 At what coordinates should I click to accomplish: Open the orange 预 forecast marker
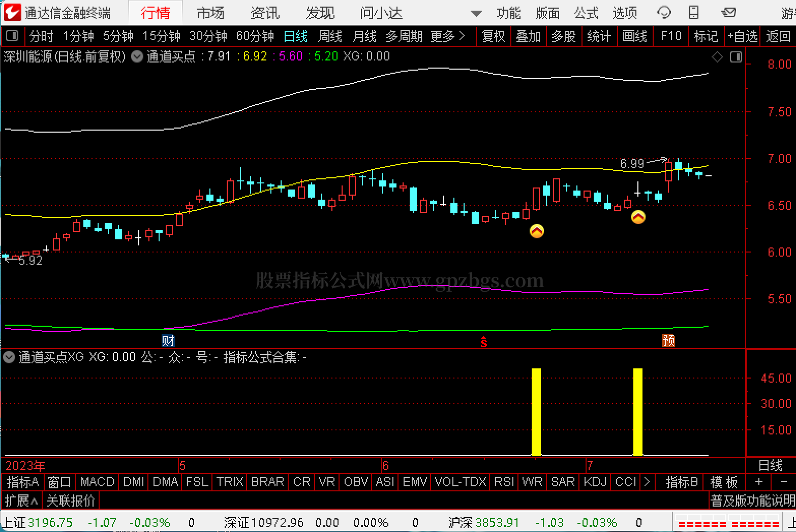tap(668, 340)
